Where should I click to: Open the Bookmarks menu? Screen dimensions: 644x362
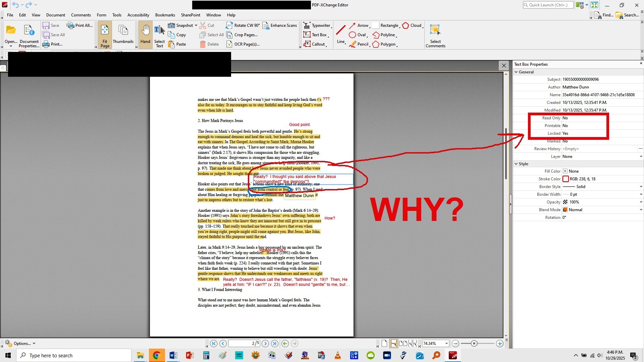click(165, 15)
